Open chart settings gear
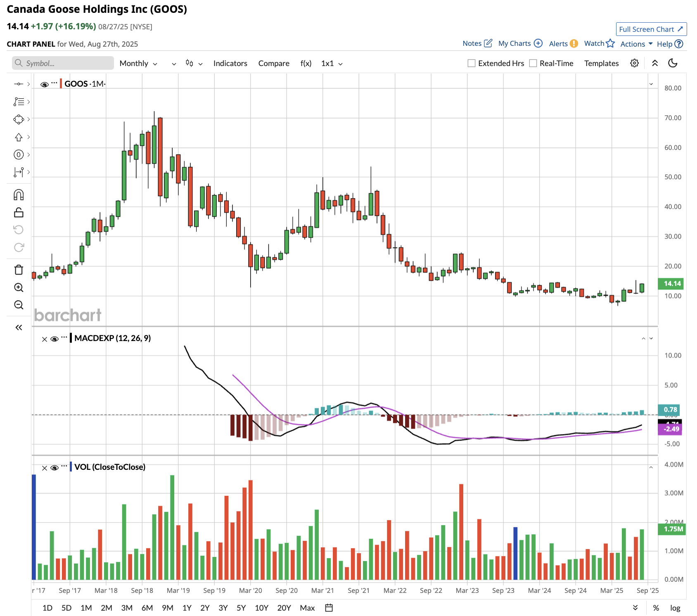 634,63
